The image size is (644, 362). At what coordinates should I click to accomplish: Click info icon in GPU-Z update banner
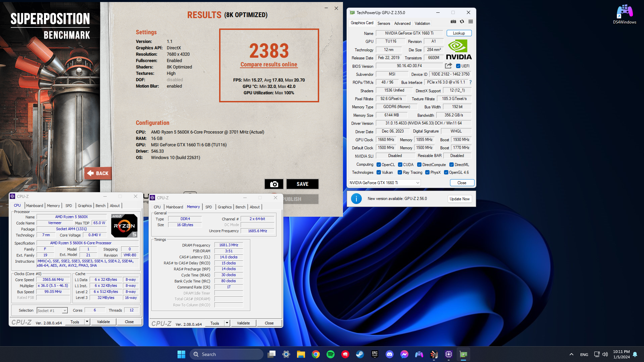coord(356,199)
